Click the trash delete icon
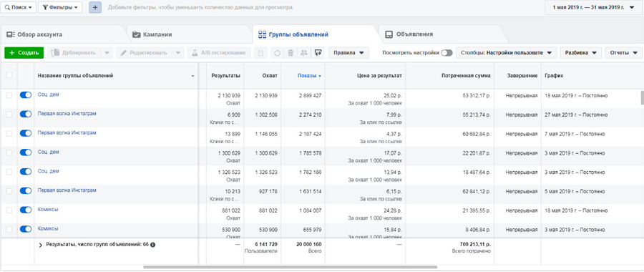Viewport: 644px width, 272px height. (291, 53)
